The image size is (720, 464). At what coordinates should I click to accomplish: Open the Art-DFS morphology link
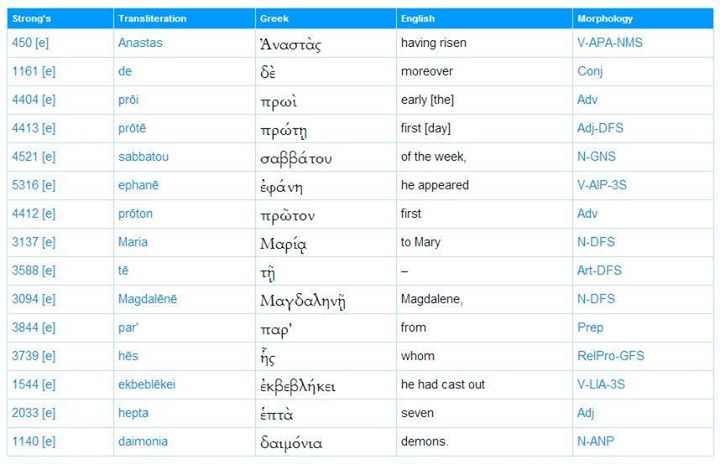point(599,270)
